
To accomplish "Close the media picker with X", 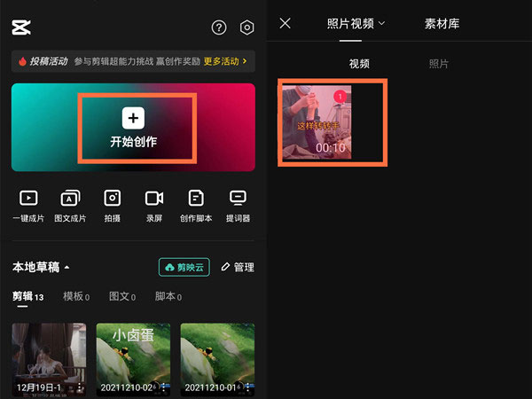I will 285,24.
